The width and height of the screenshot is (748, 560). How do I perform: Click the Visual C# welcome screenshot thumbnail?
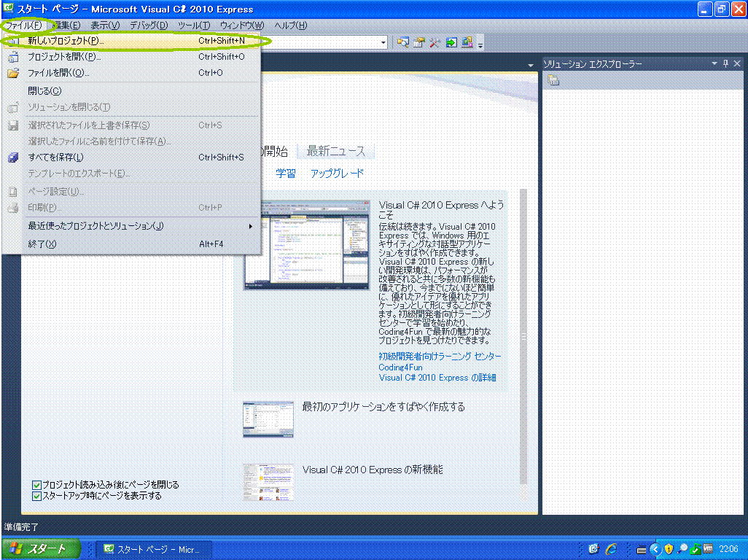(307, 245)
